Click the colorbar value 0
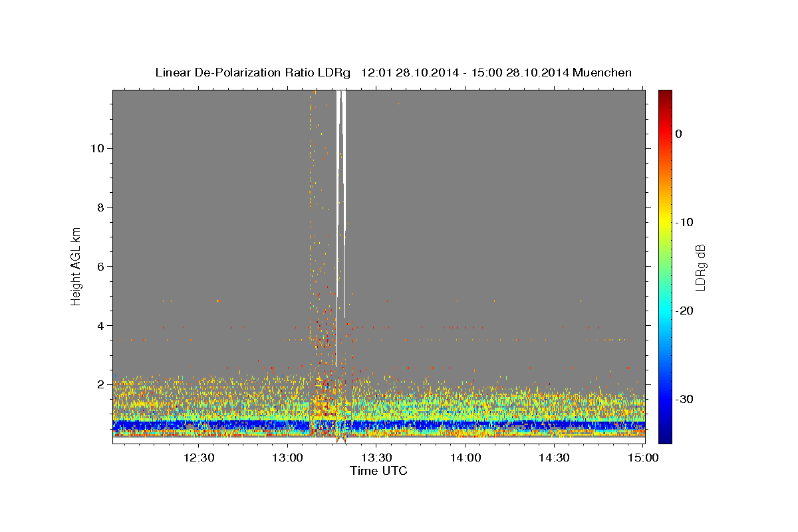This screenshot has height=532, width=798. click(x=679, y=134)
